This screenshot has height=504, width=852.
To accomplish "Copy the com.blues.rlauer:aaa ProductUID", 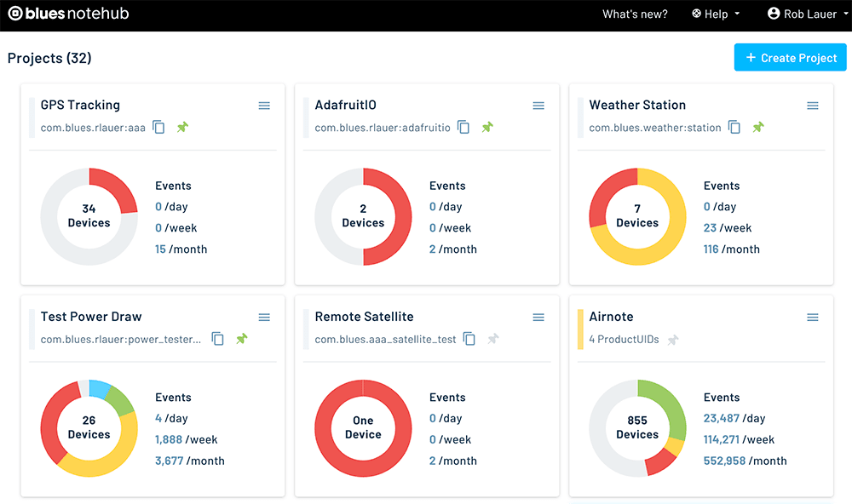I will coord(158,127).
